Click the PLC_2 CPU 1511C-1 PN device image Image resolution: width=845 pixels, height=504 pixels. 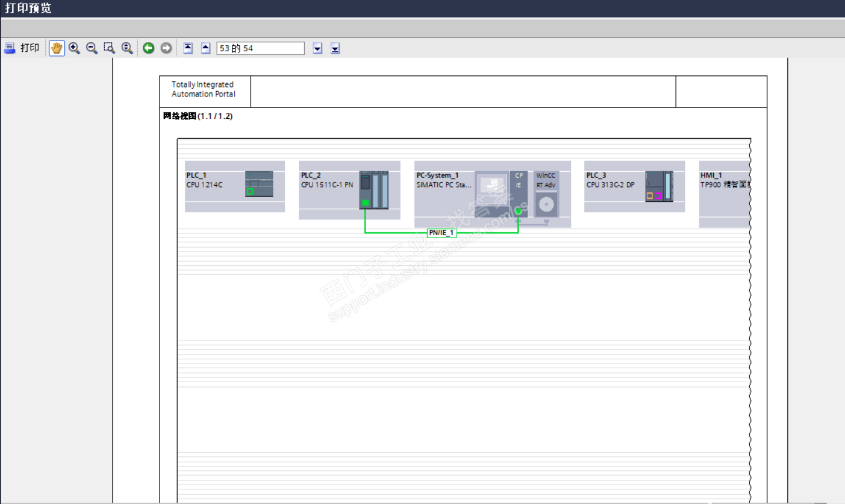374,190
